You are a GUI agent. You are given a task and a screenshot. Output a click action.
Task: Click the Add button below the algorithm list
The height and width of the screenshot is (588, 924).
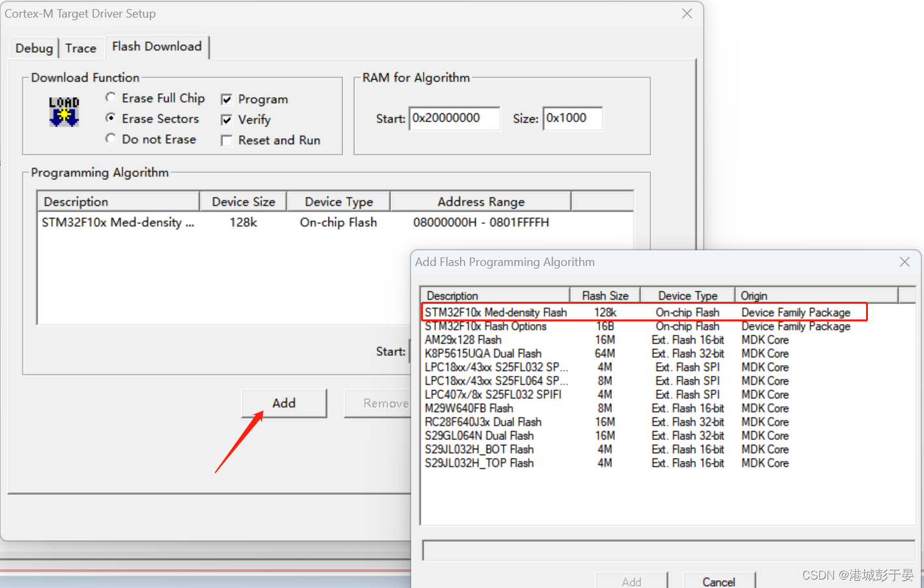tap(283, 403)
